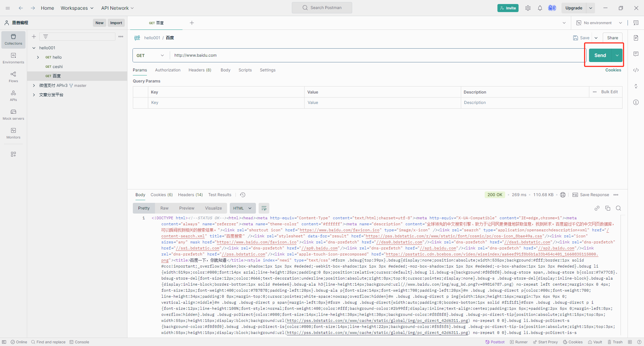Open the GET method dropdown

151,55
